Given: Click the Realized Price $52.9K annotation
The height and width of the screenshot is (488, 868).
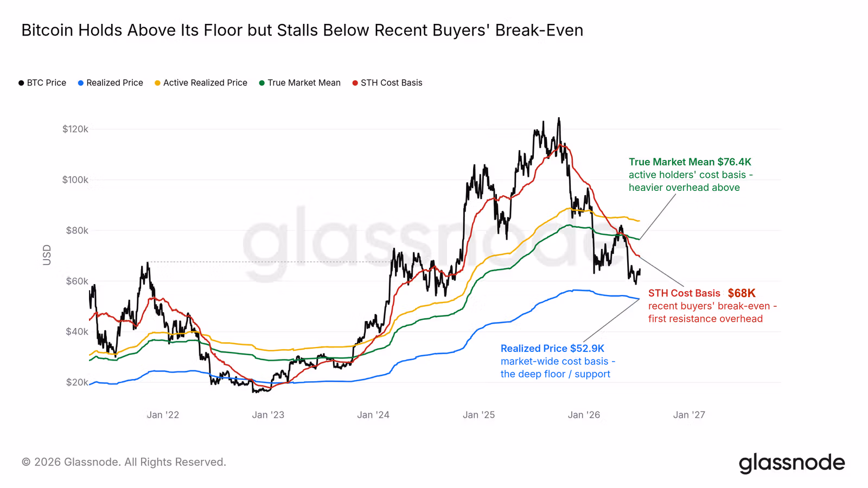Looking at the screenshot, I should pyautogui.click(x=552, y=349).
